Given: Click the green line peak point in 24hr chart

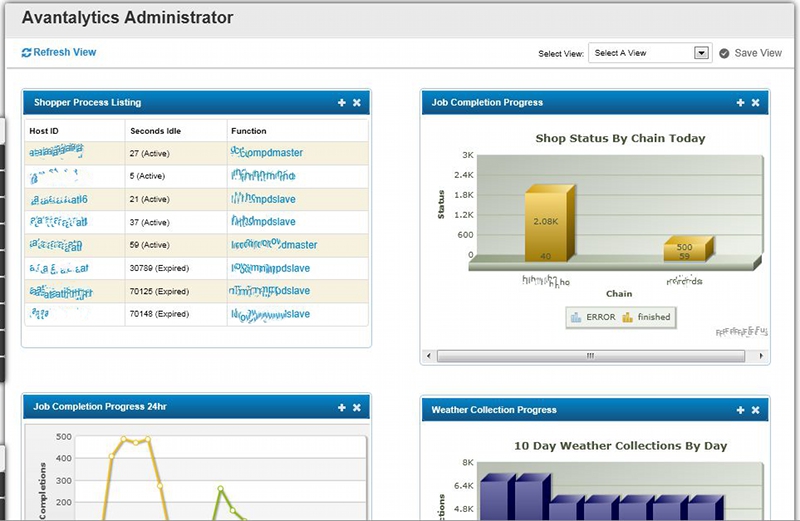Looking at the screenshot, I should point(220,488).
